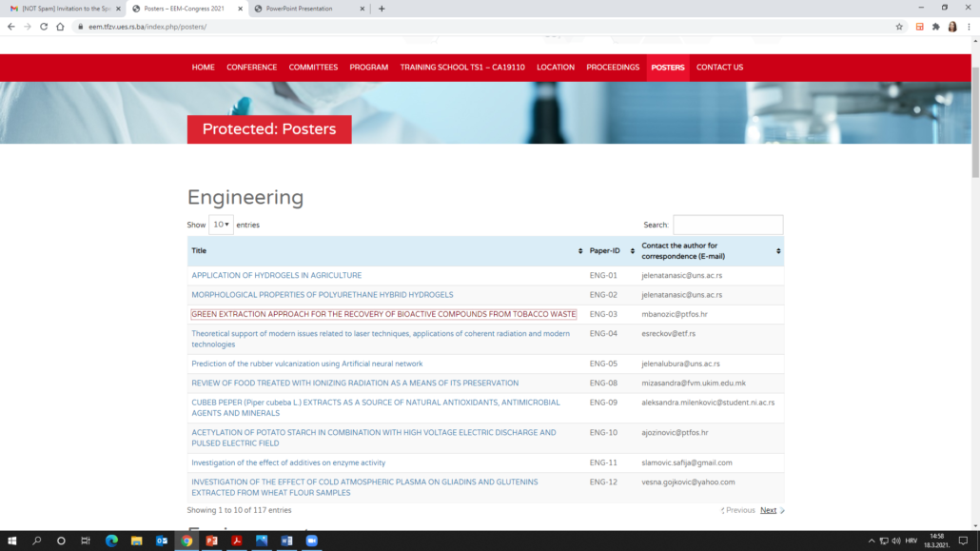Open Task View on the taskbar
The image size is (980, 551).
tap(86, 541)
